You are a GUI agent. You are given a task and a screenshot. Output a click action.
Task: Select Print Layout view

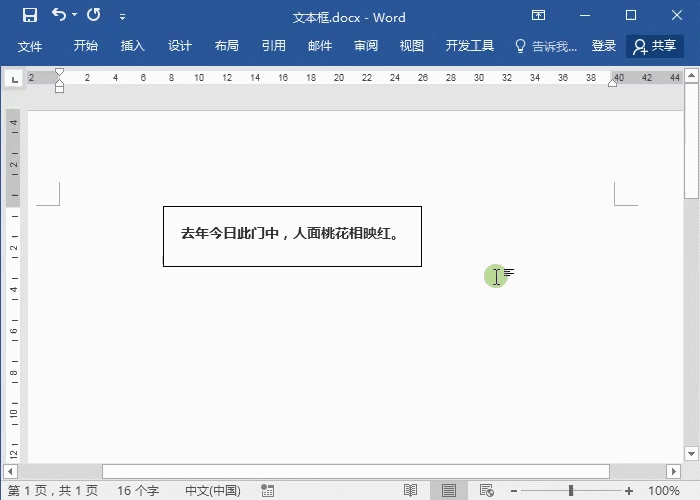tap(449, 491)
